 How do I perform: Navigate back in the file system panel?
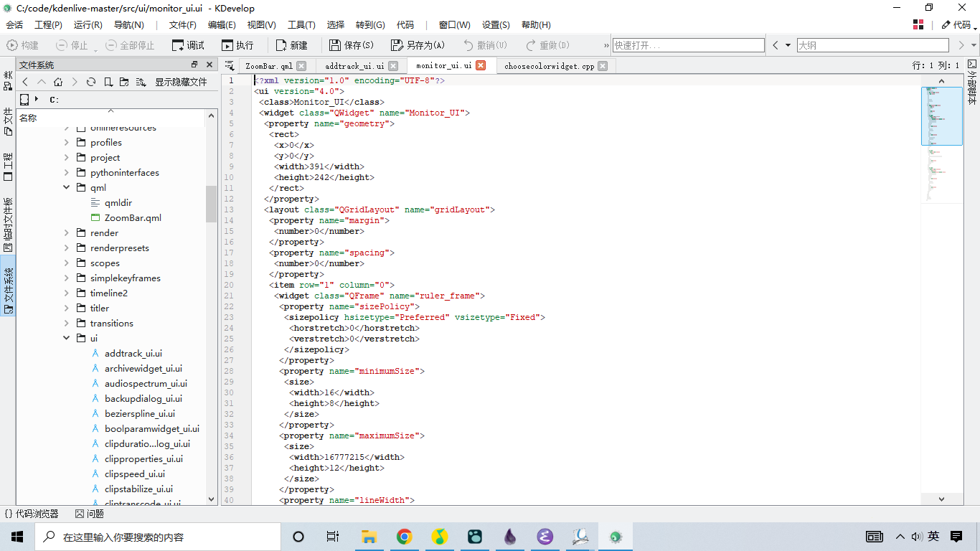click(26, 82)
